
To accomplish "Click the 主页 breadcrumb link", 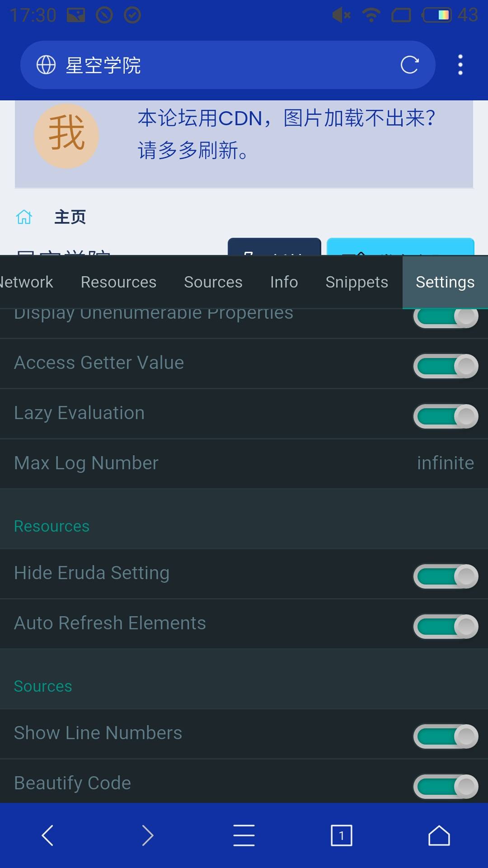I will [x=70, y=217].
